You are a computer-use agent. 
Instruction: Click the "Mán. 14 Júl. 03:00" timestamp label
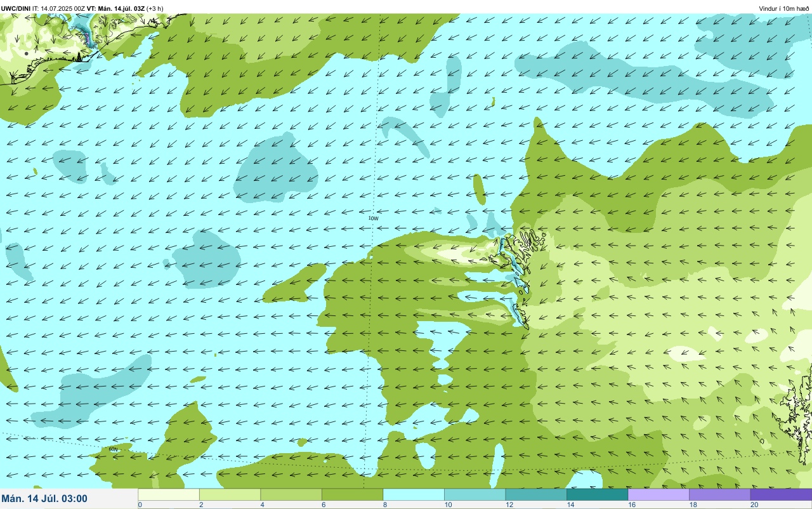[44, 499]
